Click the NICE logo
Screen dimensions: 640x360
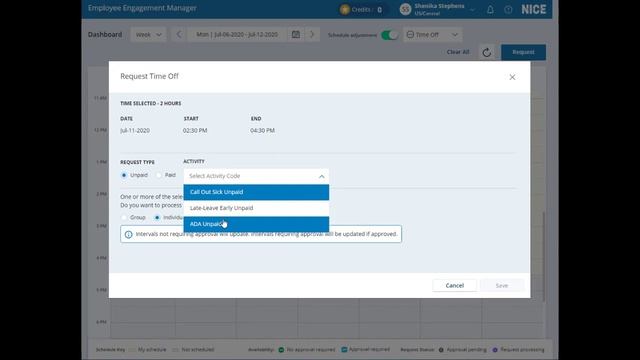pos(533,9)
